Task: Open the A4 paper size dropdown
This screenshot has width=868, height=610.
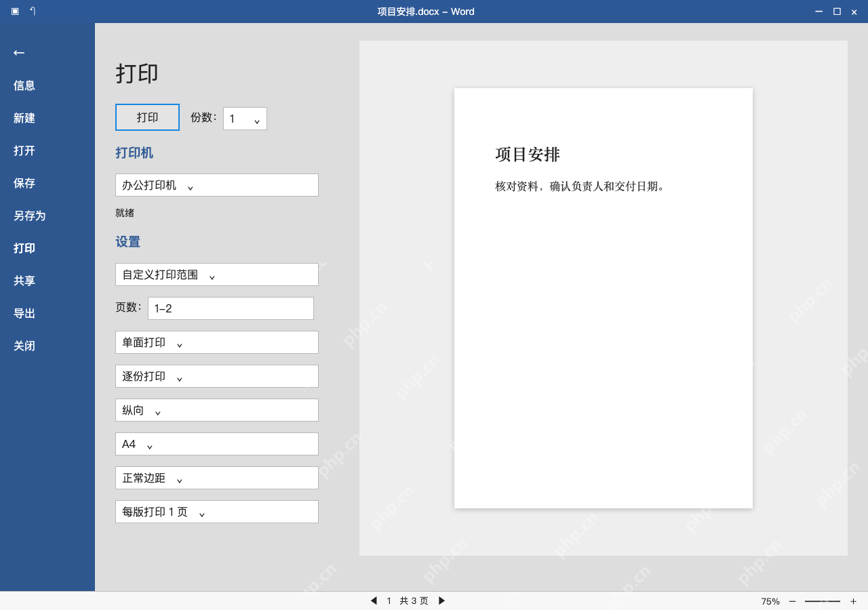Action: [217, 444]
